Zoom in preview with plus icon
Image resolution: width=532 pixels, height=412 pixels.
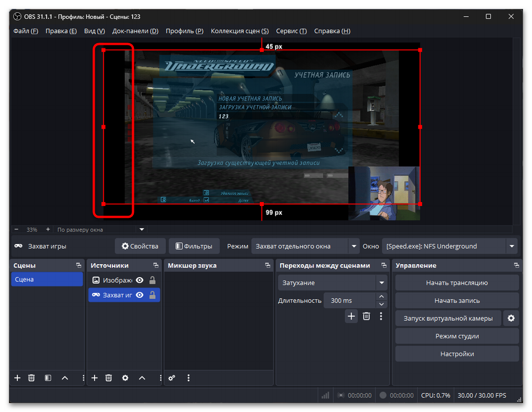click(x=48, y=230)
